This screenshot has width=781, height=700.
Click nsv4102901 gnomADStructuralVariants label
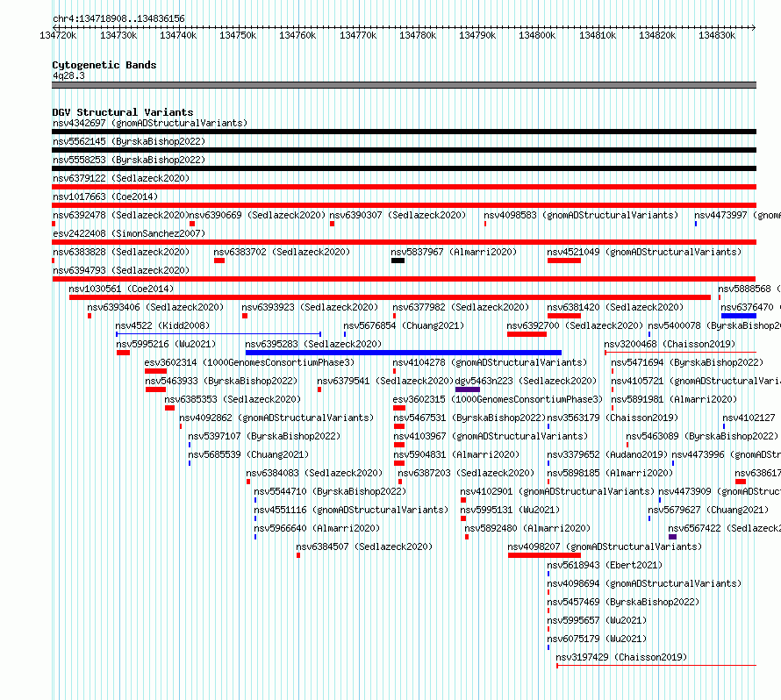(x=557, y=491)
